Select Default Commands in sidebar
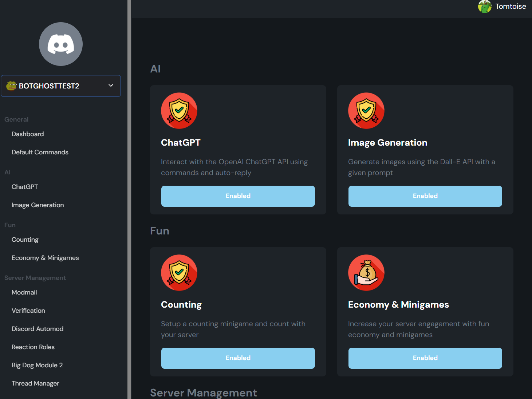The height and width of the screenshot is (399, 532). point(40,152)
